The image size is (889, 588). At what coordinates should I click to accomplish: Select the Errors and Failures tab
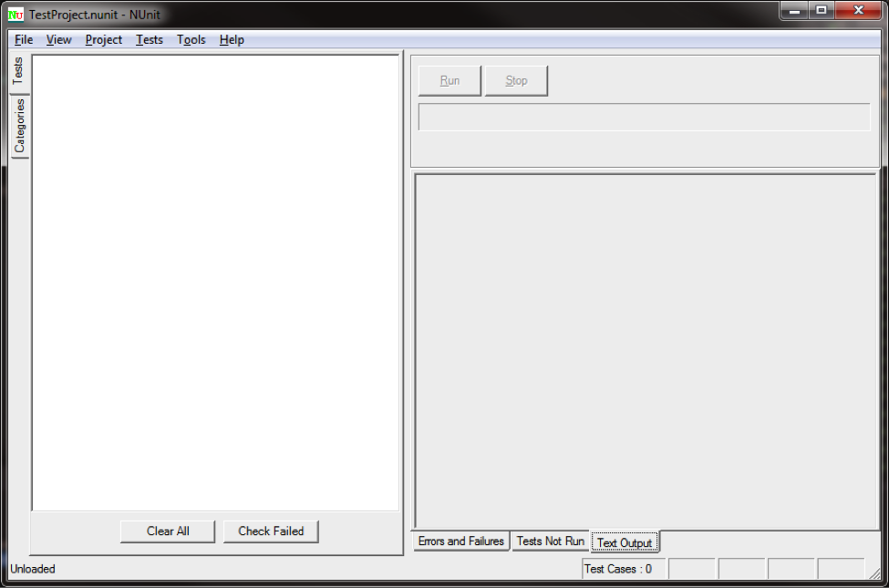(x=461, y=541)
